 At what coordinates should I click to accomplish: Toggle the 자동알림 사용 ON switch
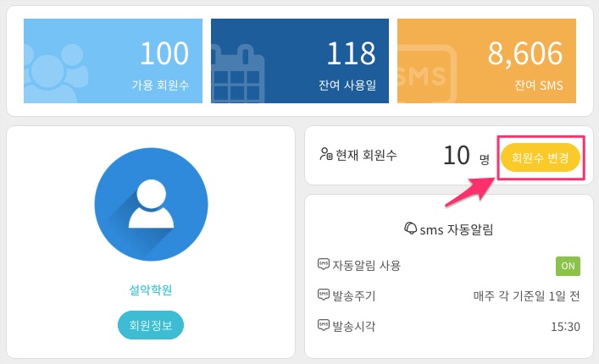(x=568, y=266)
